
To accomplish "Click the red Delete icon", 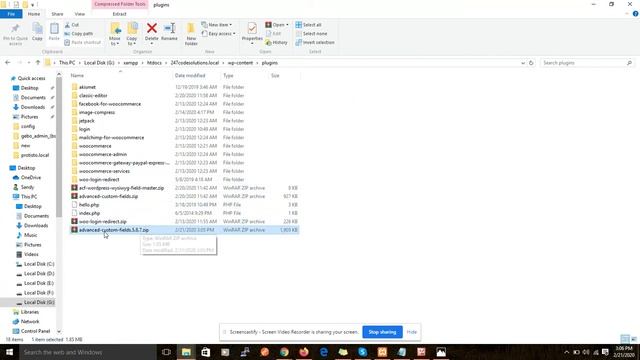I will coord(151,28).
